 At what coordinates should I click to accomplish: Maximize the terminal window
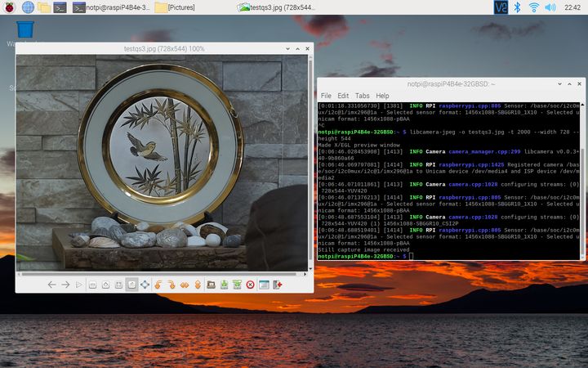click(x=569, y=84)
